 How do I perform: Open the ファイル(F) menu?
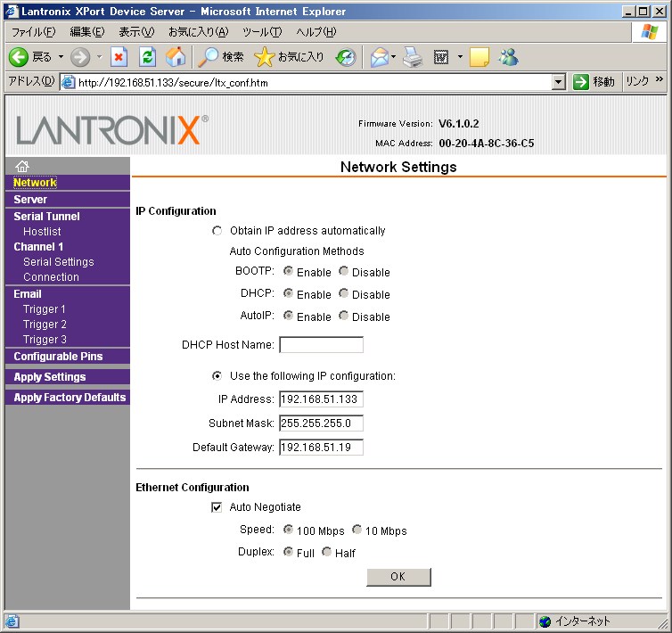pos(34,32)
